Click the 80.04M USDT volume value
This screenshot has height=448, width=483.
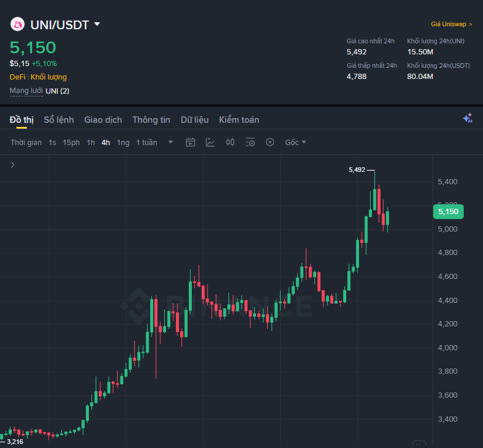[420, 77]
